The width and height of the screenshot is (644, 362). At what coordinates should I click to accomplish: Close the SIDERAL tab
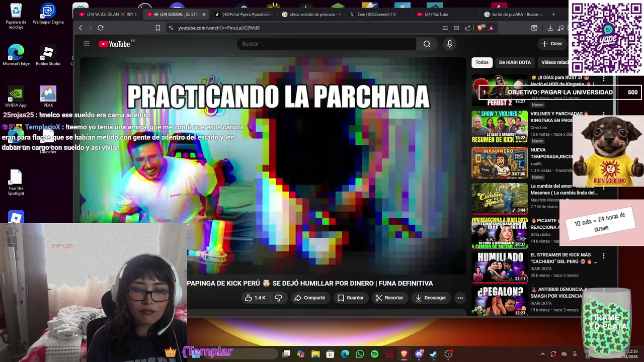click(204, 15)
